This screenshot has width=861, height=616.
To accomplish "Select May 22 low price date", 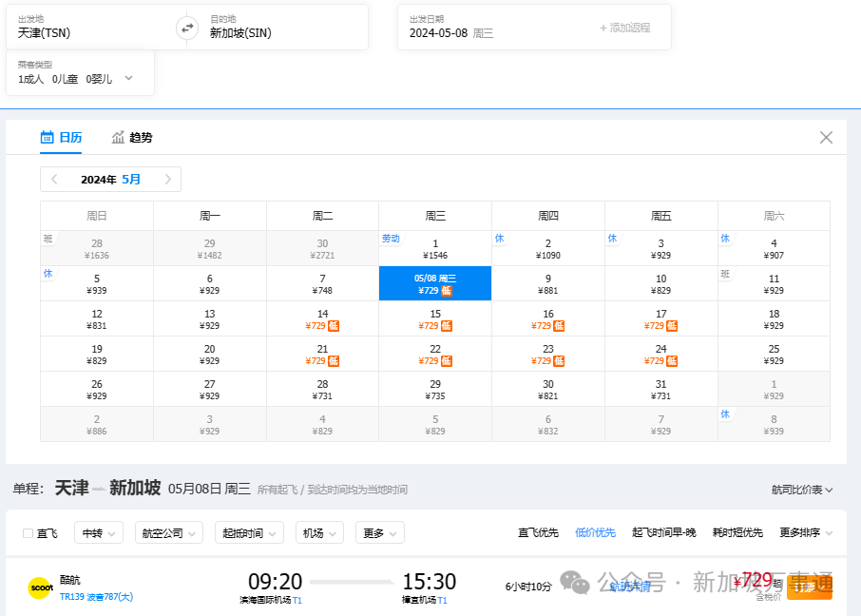I will coord(435,354).
